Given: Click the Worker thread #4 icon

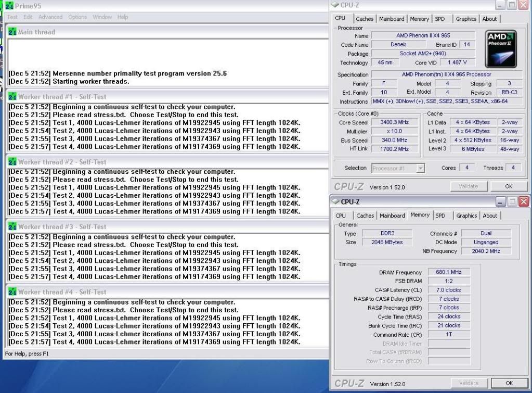Looking at the screenshot, I should [12, 292].
